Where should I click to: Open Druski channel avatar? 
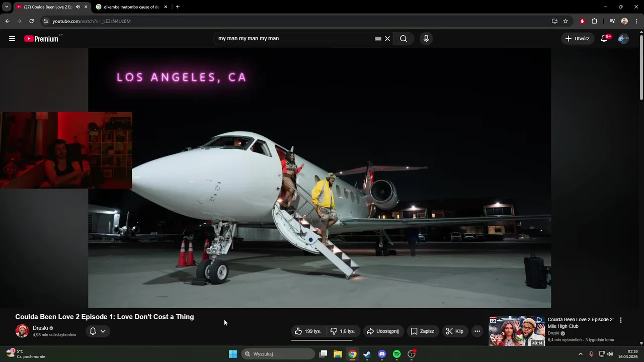click(x=22, y=331)
